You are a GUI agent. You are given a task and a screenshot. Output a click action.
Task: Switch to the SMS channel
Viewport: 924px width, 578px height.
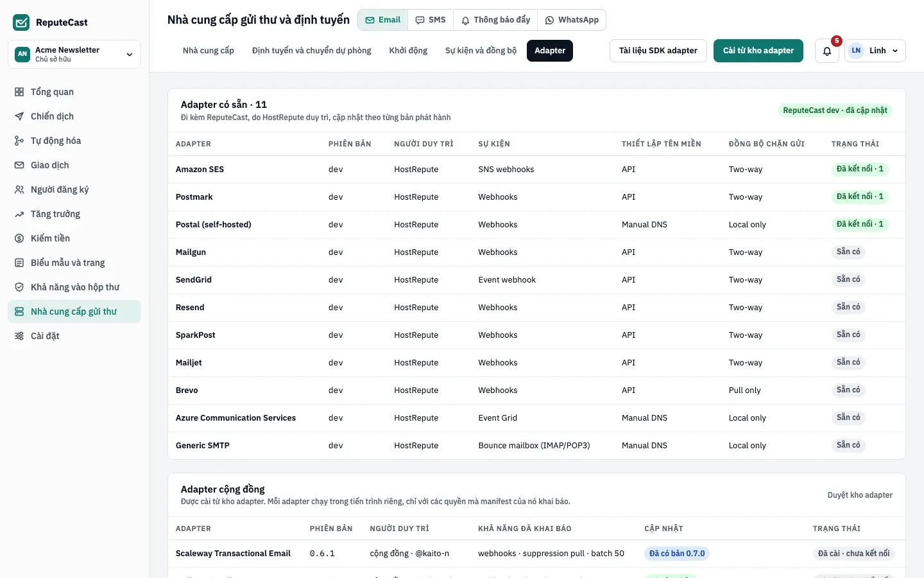point(431,20)
